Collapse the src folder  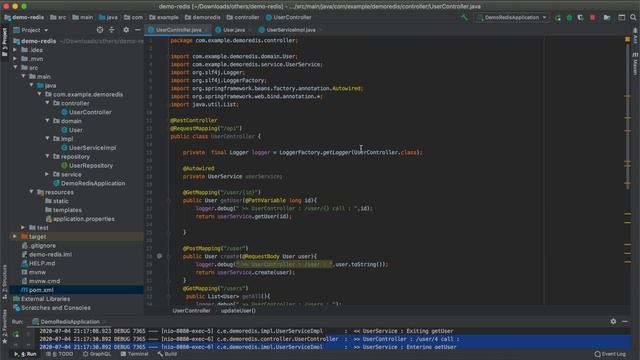(x=15, y=67)
